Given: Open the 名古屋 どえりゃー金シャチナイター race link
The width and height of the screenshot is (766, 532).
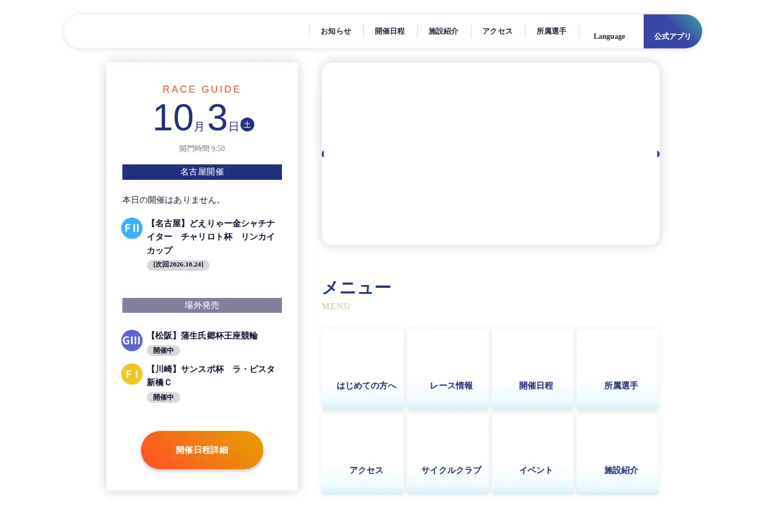Looking at the screenshot, I should [x=211, y=237].
